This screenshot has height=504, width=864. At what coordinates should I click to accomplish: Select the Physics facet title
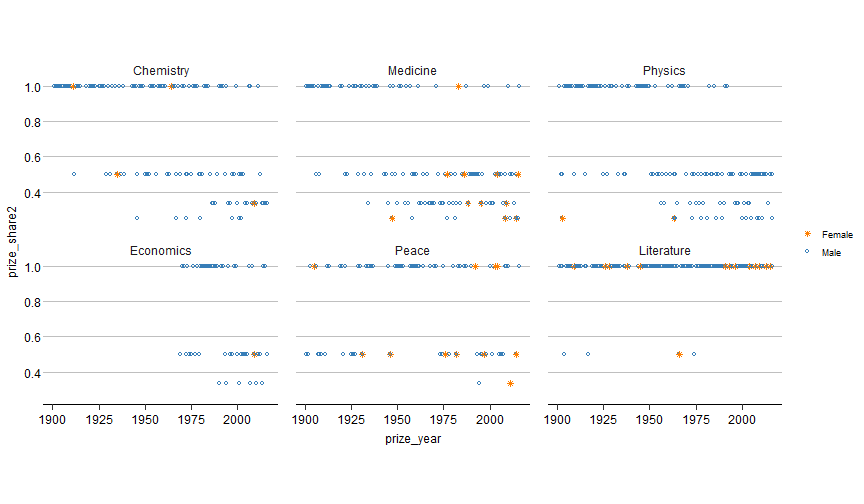point(664,71)
